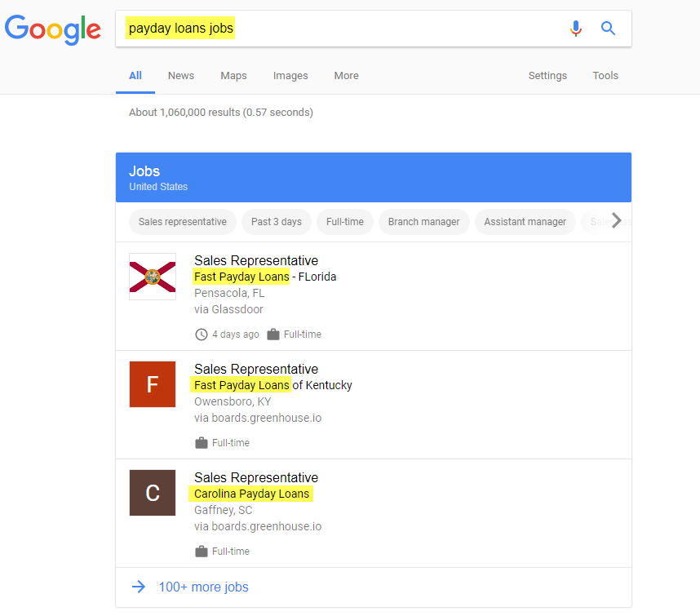Click the brown C company logo

(x=153, y=493)
